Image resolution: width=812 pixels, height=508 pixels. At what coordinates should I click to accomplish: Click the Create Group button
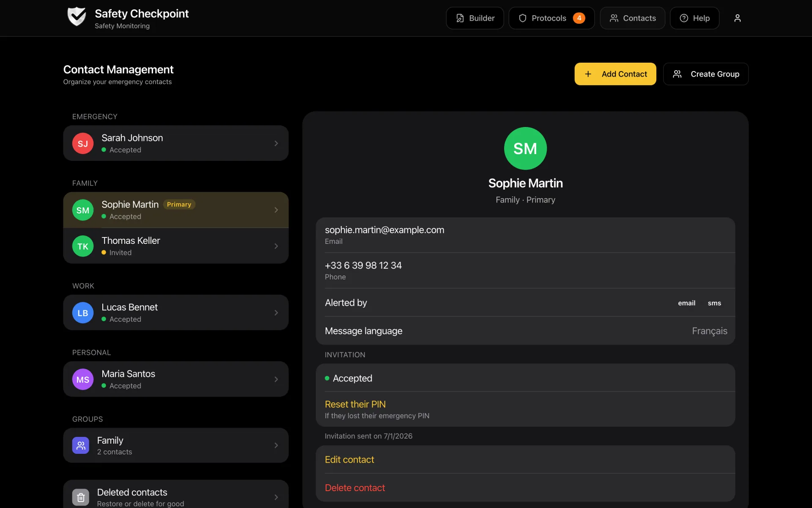coord(706,74)
